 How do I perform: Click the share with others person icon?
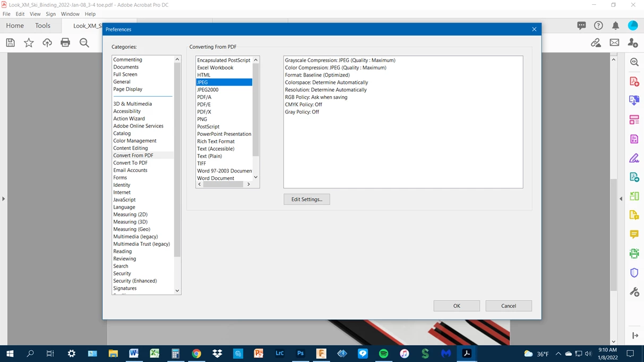(632, 42)
